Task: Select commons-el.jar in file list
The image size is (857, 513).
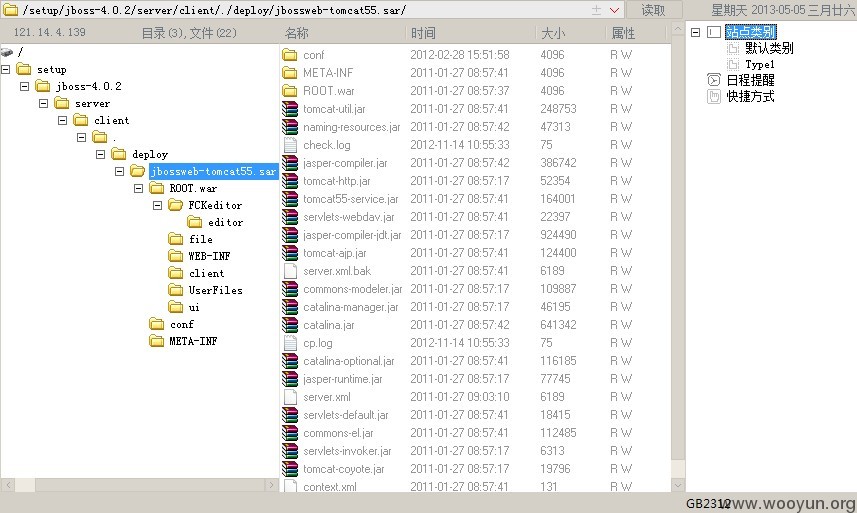Action: click(338, 433)
